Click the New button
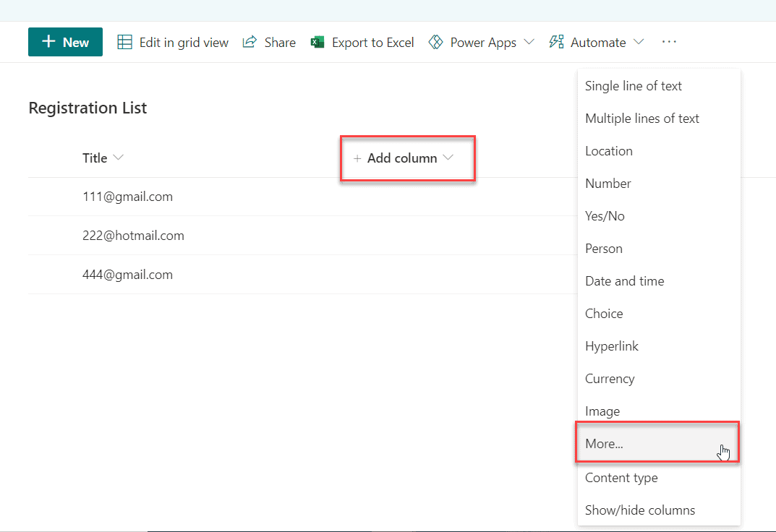776x532 pixels. (x=65, y=42)
